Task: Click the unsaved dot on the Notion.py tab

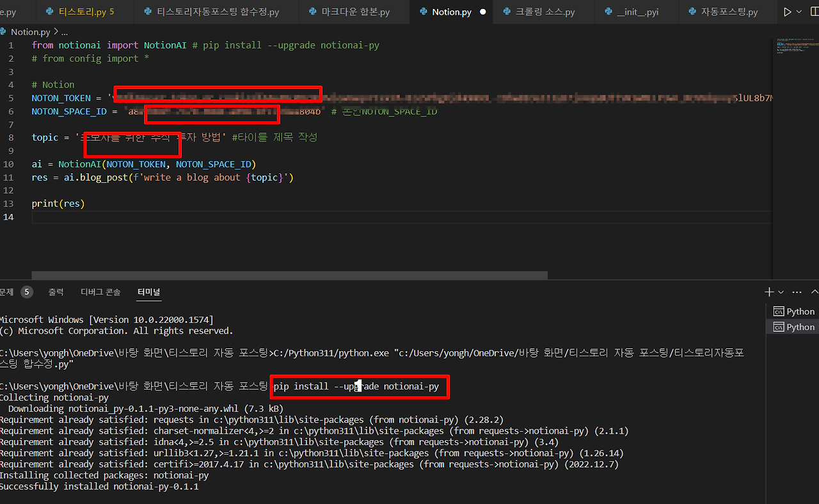Action: pos(482,12)
